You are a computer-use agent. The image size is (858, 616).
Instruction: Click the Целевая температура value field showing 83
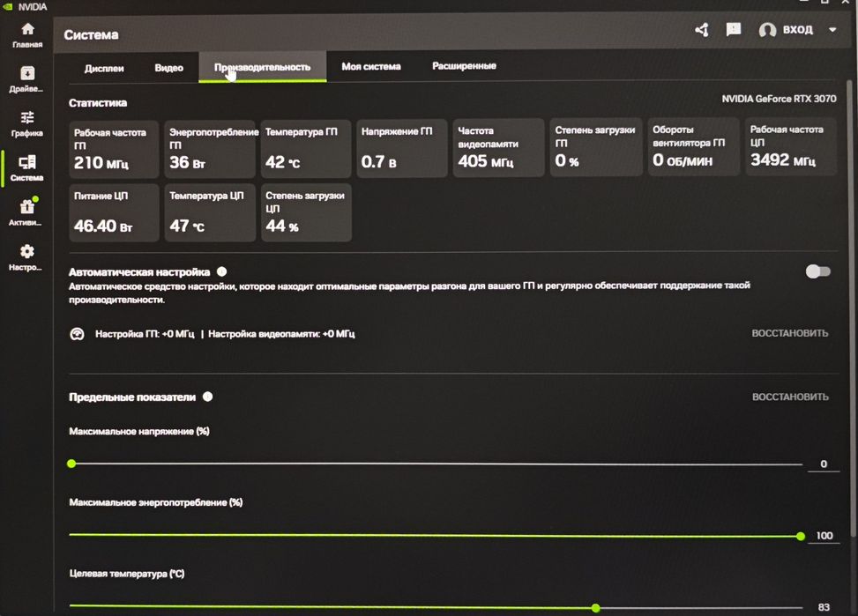coord(824,607)
